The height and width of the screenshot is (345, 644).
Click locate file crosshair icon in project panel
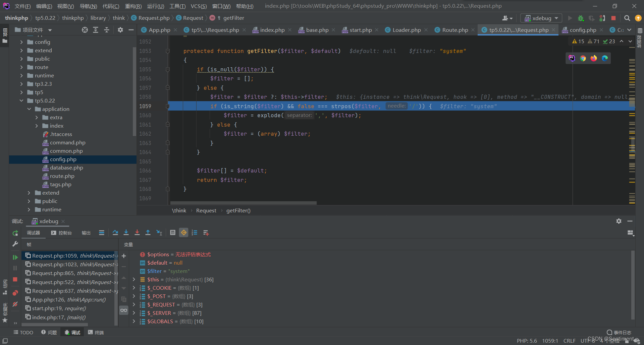pos(85,30)
